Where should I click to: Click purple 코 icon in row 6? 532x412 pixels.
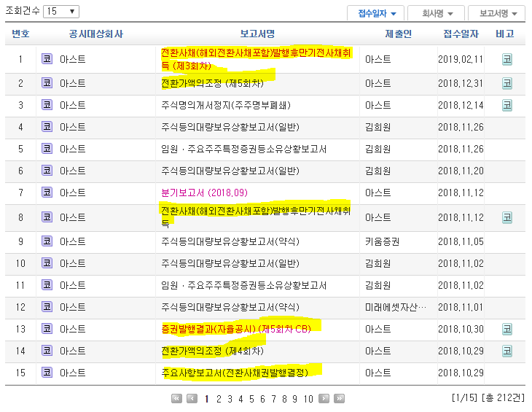47,171
